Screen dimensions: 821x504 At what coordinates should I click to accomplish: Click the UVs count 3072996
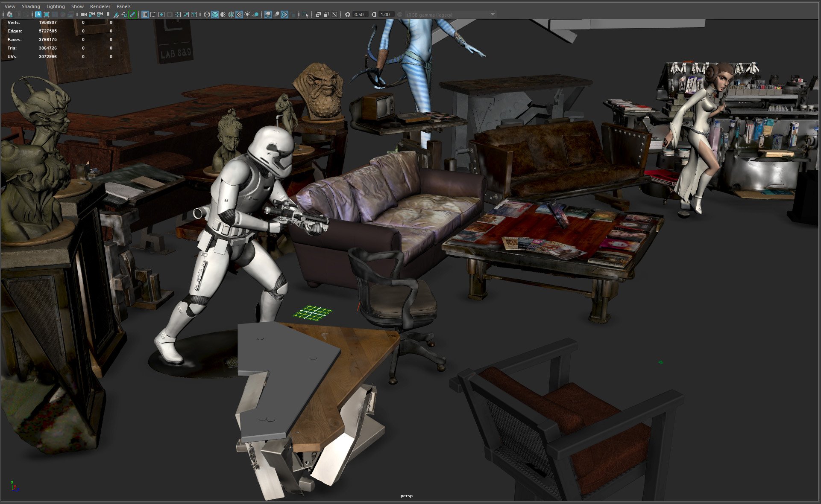coord(48,56)
